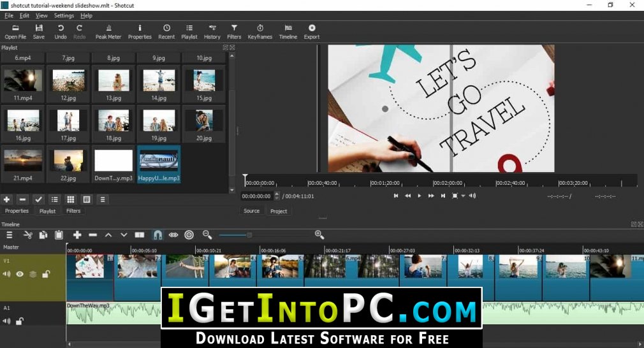This screenshot has height=348, width=644.
Task: Undo the last action
Action: click(61, 32)
